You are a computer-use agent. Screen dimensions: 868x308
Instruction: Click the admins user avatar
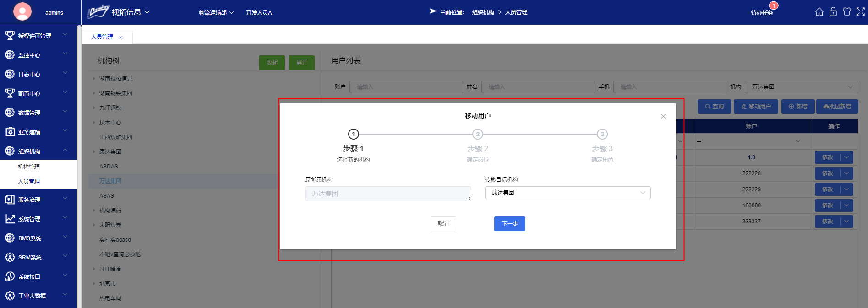pyautogui.click(x=22, y=12)
